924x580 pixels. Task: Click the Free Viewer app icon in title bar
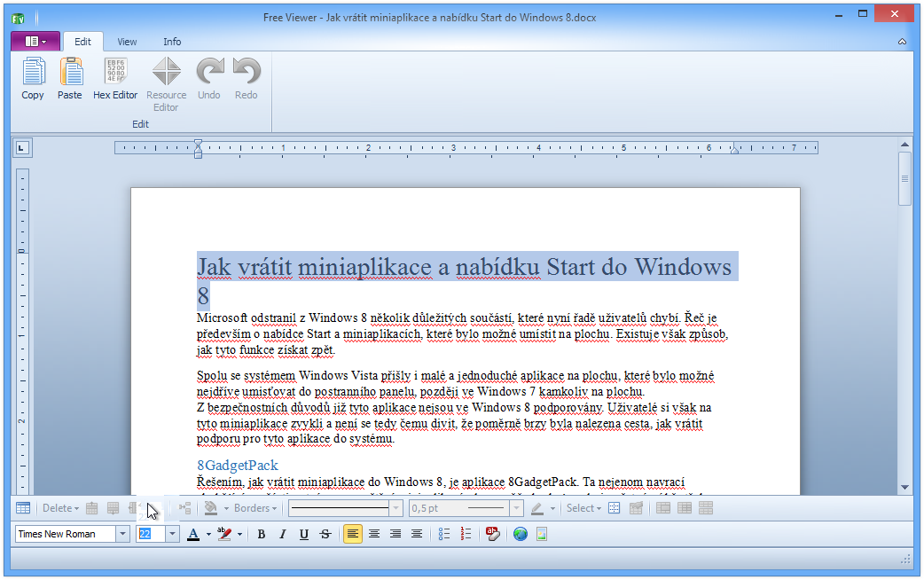point(19,19)
